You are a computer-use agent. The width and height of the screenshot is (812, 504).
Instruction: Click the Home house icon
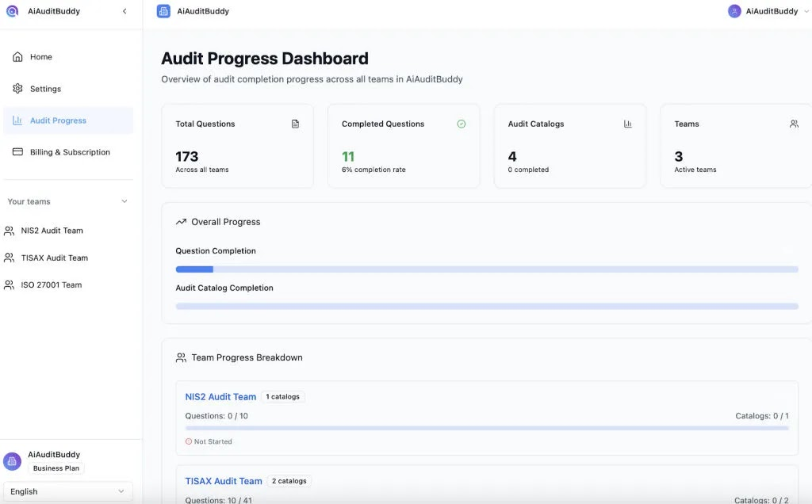pos(17,57)
